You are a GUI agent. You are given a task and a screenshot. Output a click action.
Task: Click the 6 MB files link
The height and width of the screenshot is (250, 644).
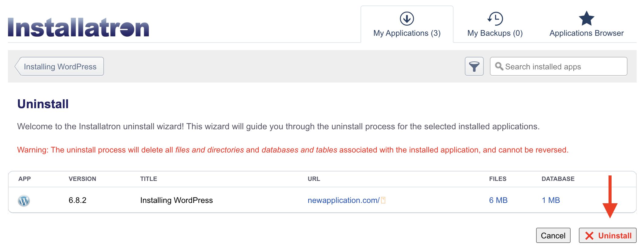pos(498,200)
